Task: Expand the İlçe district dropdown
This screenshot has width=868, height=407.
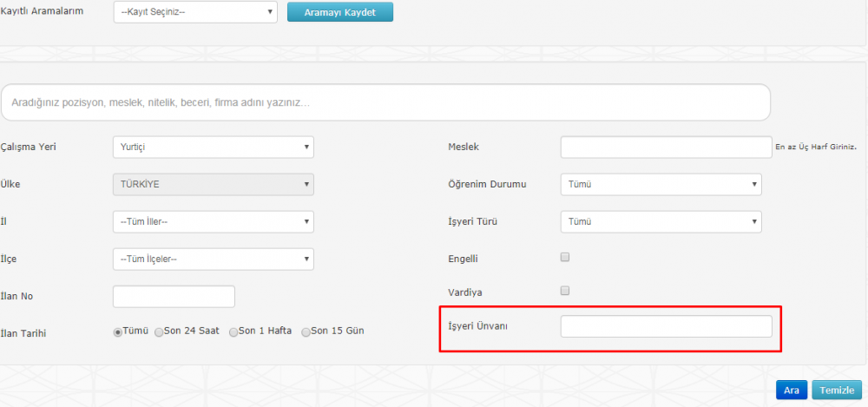Action: 213,259
